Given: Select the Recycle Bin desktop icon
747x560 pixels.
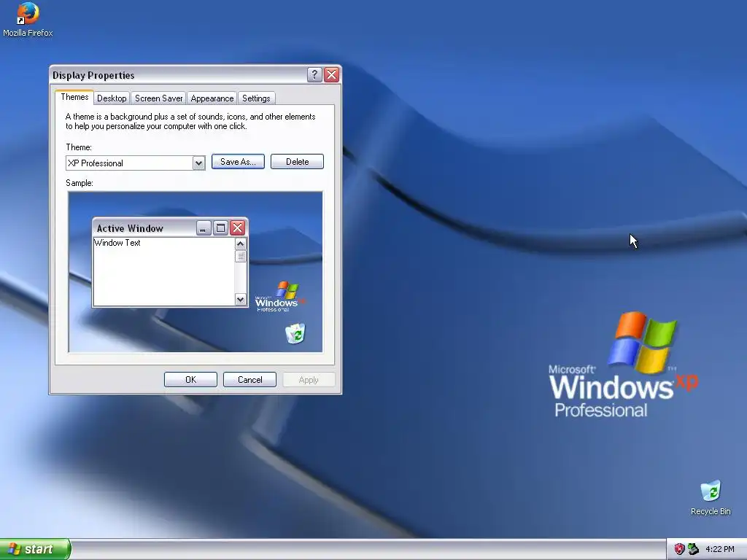Looking at the screenshot, I should (711, 497).
